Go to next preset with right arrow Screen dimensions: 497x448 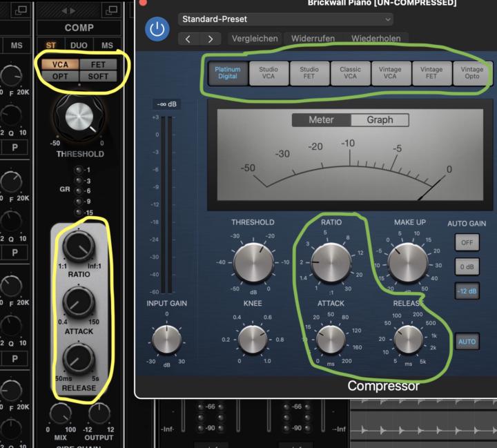click(x=211, y=39)
